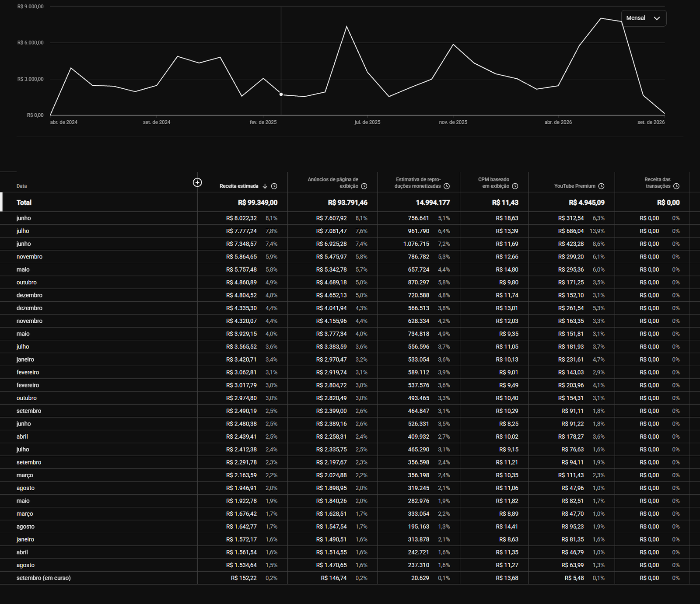Screen dimensions: 700x604
Task: Click clock icon by Anúncios de página de exibição
Action: point(364,186)
